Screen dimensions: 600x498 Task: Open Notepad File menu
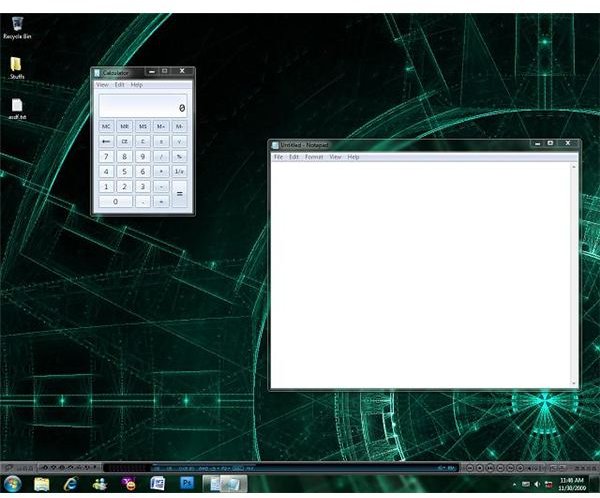tap(278, 157)
